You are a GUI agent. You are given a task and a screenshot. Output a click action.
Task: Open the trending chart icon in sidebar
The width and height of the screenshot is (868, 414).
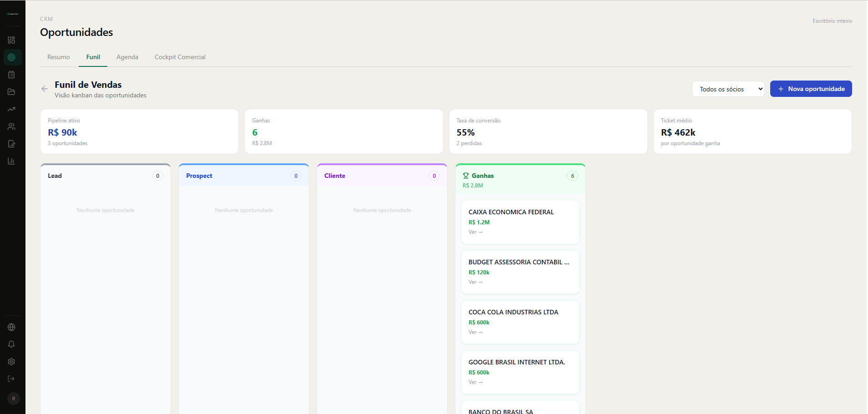coord(11,109)
